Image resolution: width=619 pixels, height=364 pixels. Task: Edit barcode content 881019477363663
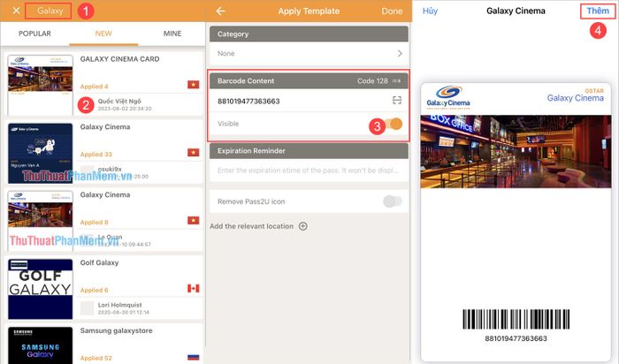tap(248, 102)
